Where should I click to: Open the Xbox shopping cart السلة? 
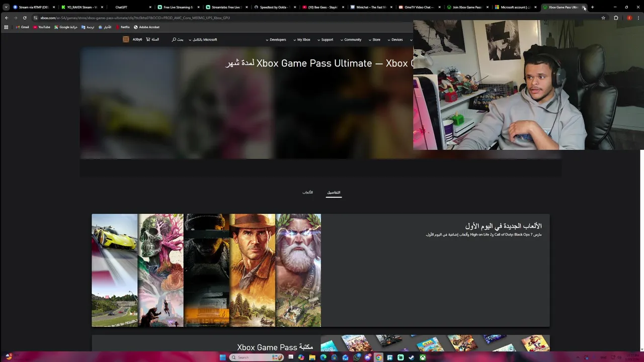(x=152, y=39)
